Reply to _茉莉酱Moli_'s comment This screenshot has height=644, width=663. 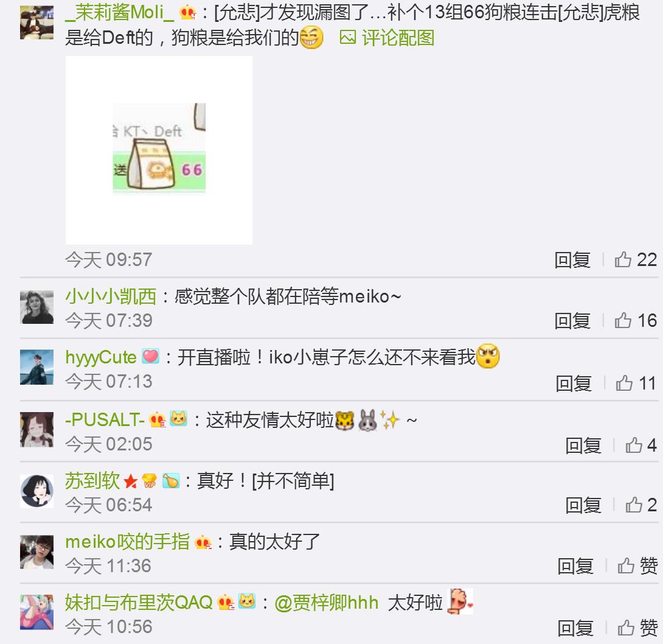(572, 260)
